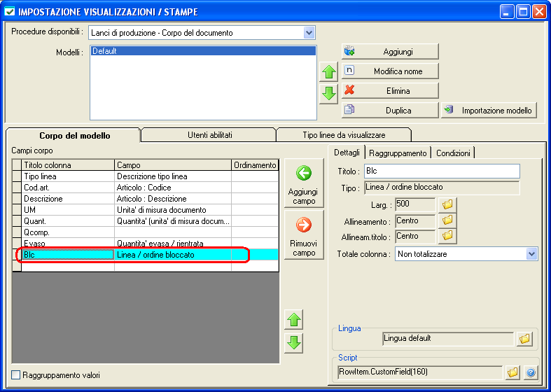Click the Allineam.titolo field showing Centro
This screenshot has width=551, height=392.
[416, 236]
